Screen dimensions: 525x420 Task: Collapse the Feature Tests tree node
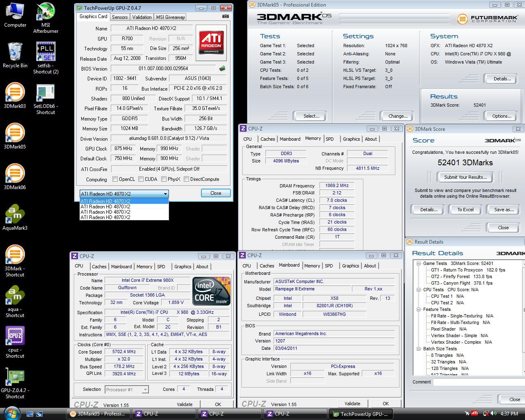click(418, 309)
